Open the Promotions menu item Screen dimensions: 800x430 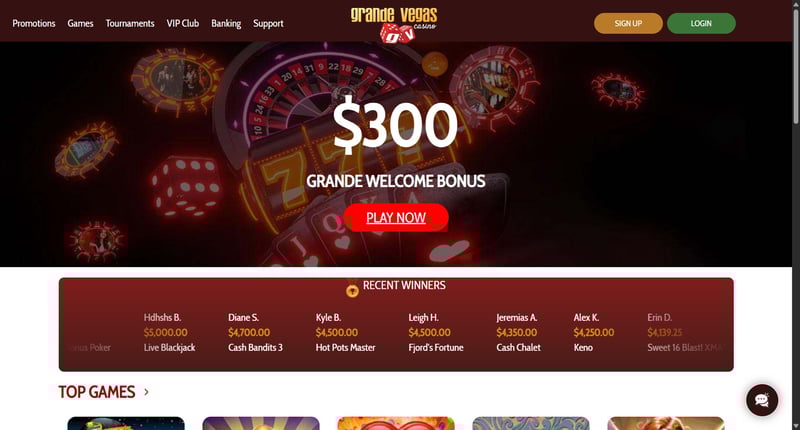coord(34,23)
